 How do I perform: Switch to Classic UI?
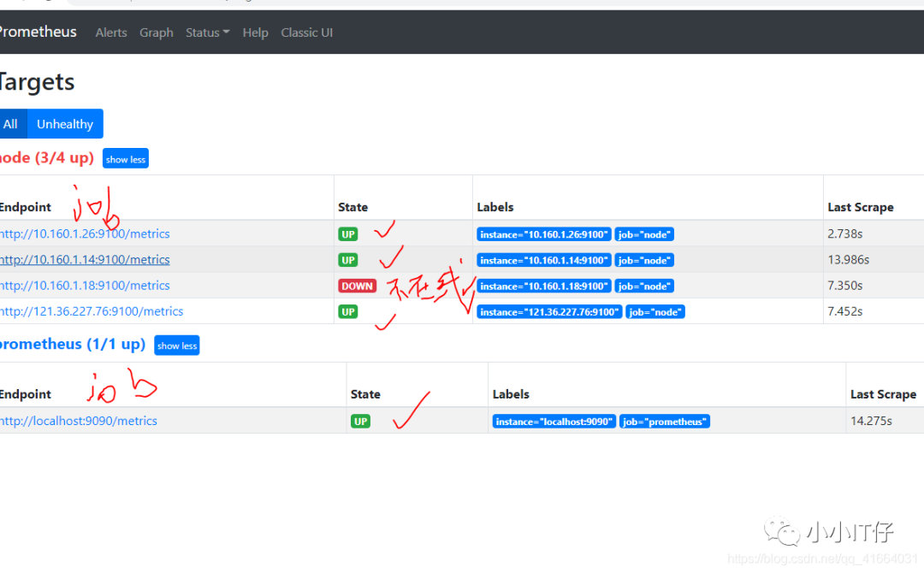click(x=306, y=32)
